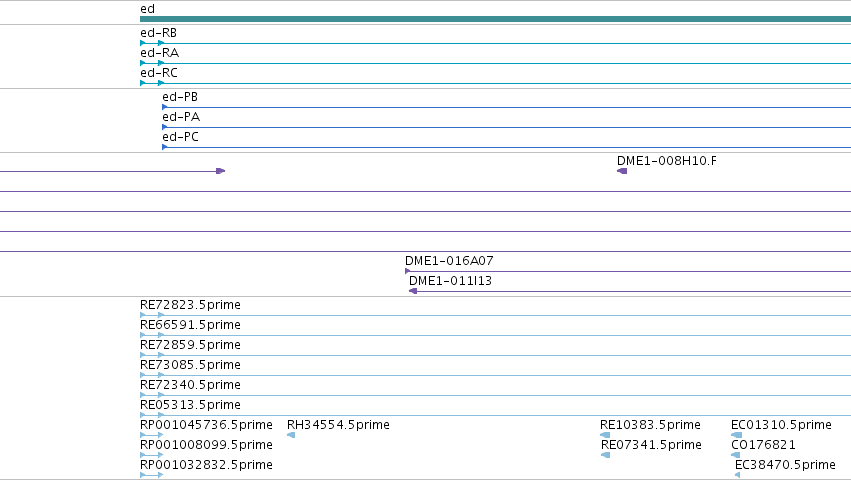Click the DME1-008H10.F arrow glyph
This screenshot has height=480, width=851.
pos(622,171)
